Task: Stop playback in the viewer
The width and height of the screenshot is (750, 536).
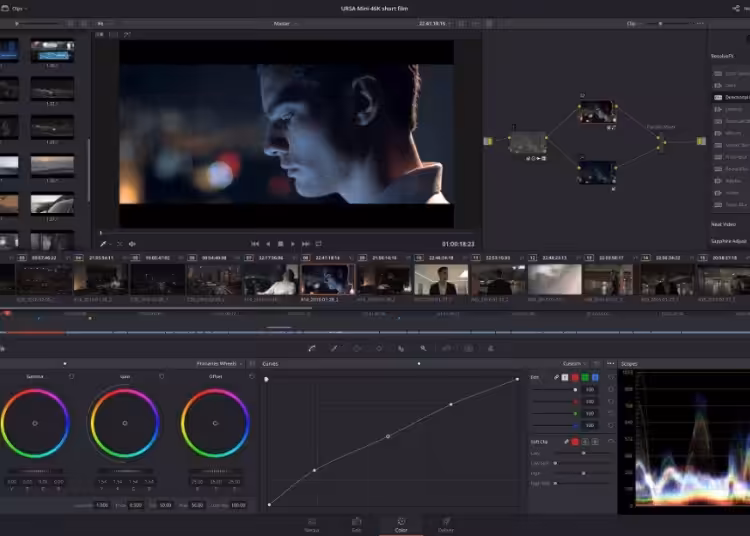Action: pyautogui.click(x=281, y=244)
